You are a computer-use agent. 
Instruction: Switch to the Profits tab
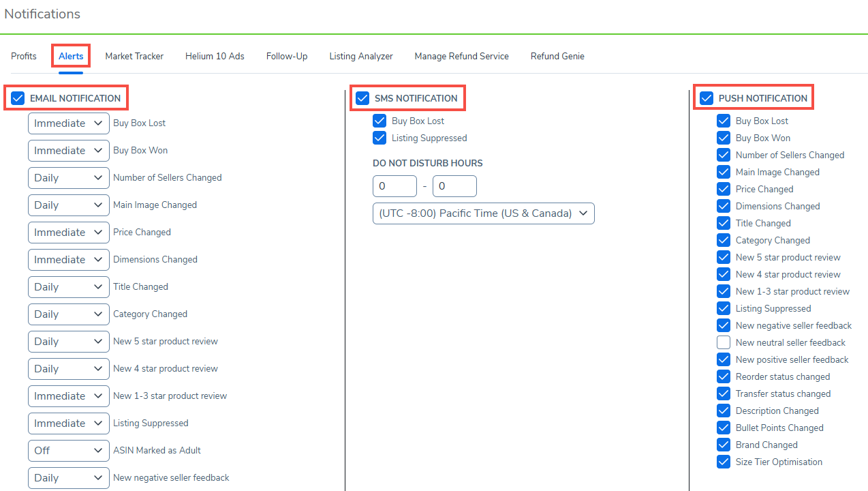24,56
